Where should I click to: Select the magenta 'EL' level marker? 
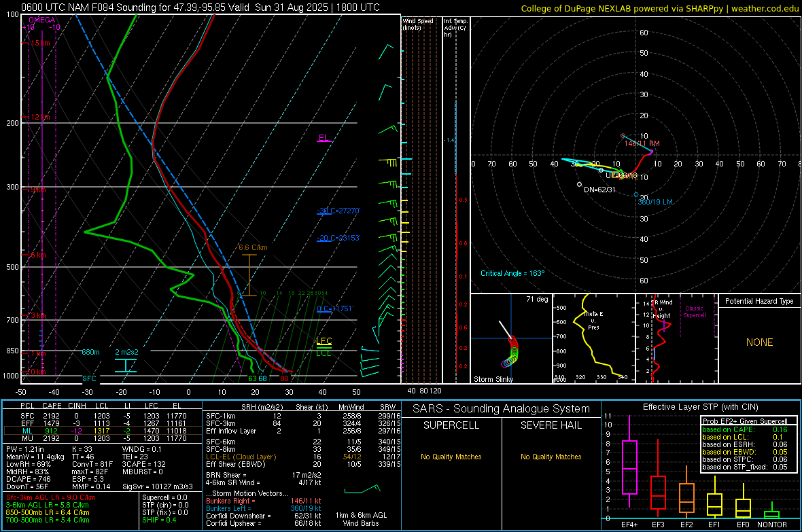(324, 138)
